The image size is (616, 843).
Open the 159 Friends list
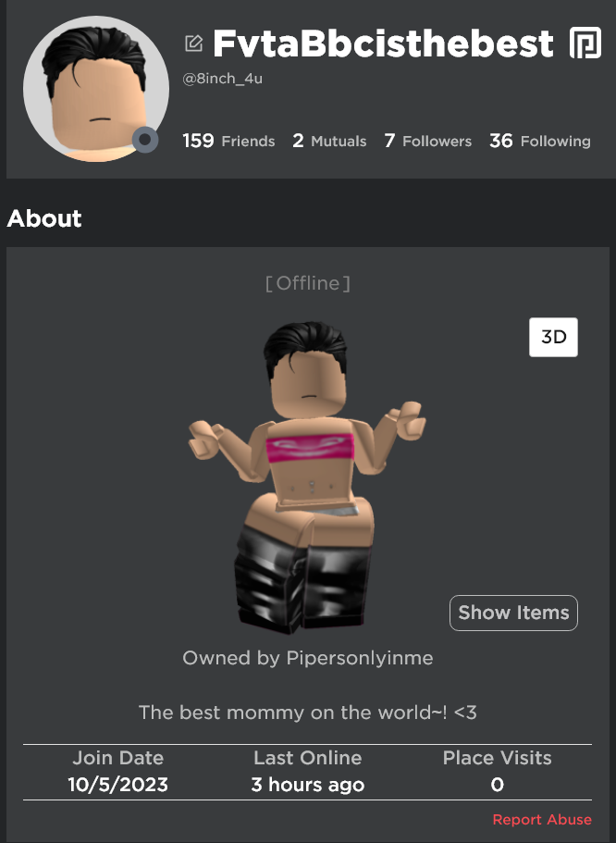228,141
